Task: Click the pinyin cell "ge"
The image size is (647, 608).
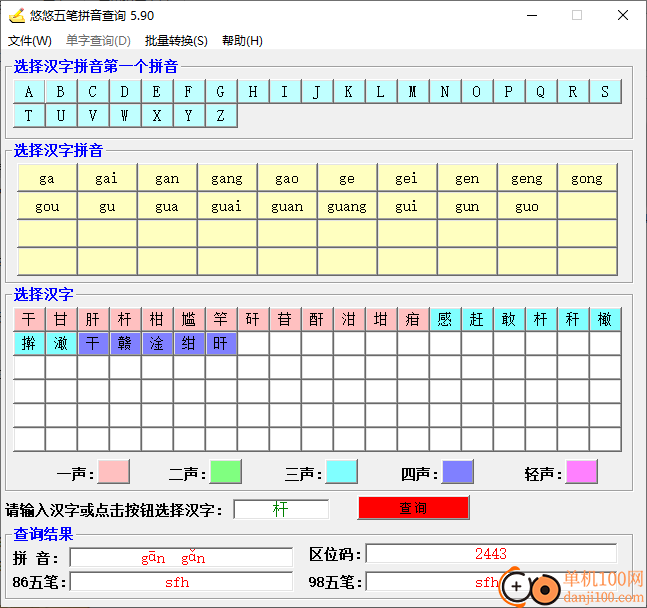Action: point(347,178)
